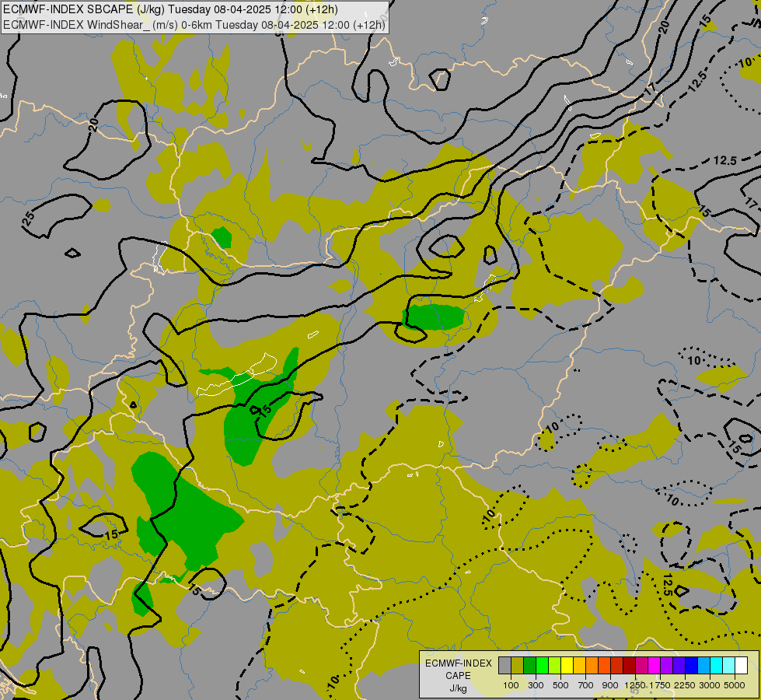Click the 900 value under the legend
Image resolution: width=761 pixels, height=700 pixels.
pos(610,685)
